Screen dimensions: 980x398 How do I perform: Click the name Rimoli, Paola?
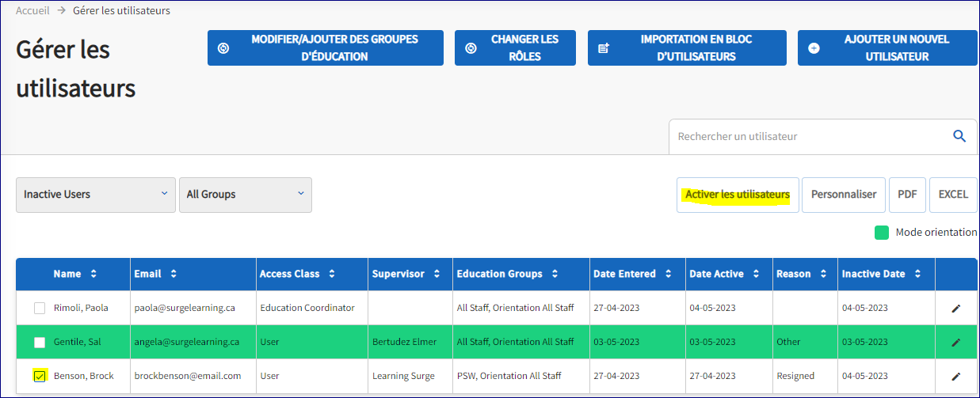pos(81,308)
